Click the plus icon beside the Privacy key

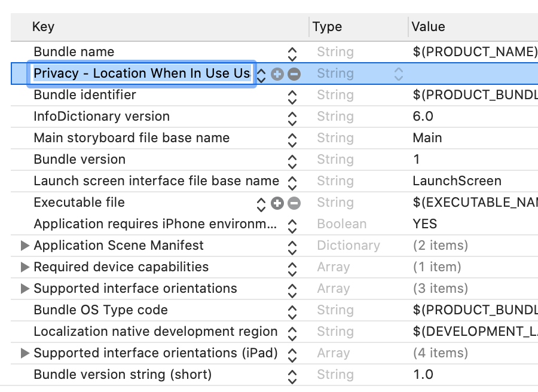[x=277, y=74]
